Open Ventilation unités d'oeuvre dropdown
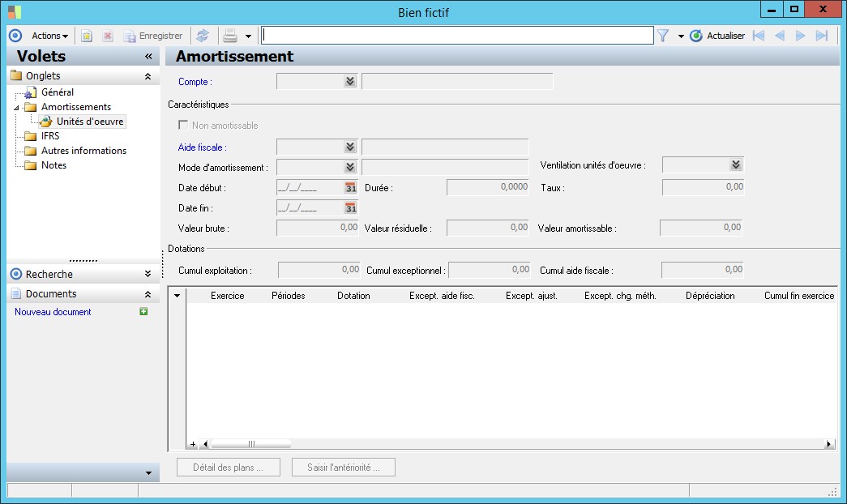The width and height of the screenshot is (847, 504). pos(735,164)
